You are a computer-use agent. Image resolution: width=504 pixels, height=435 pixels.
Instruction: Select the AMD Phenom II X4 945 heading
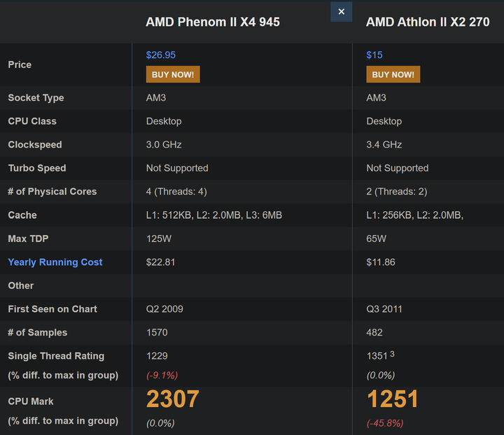tap(213, 22)
